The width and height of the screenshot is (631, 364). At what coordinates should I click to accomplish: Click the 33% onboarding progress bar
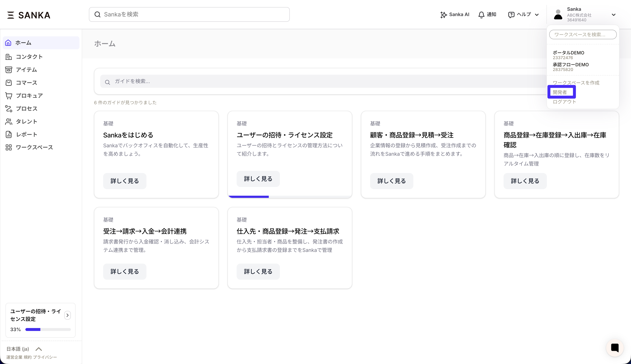(48, 329)
